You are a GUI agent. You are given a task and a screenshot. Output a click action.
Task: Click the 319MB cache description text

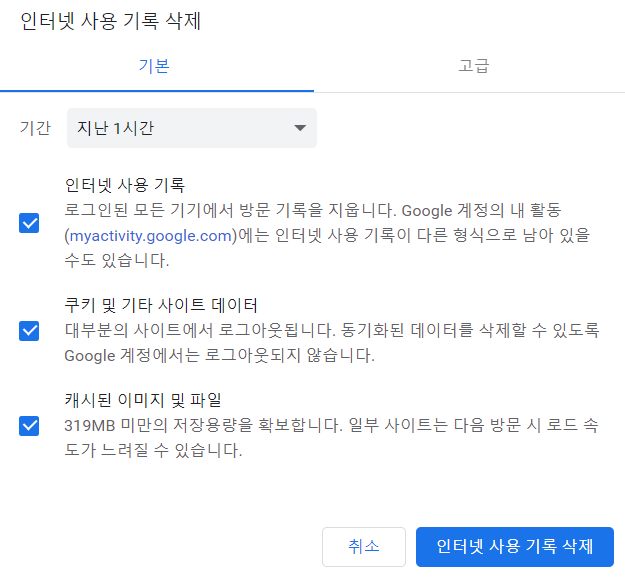point(331,438)
